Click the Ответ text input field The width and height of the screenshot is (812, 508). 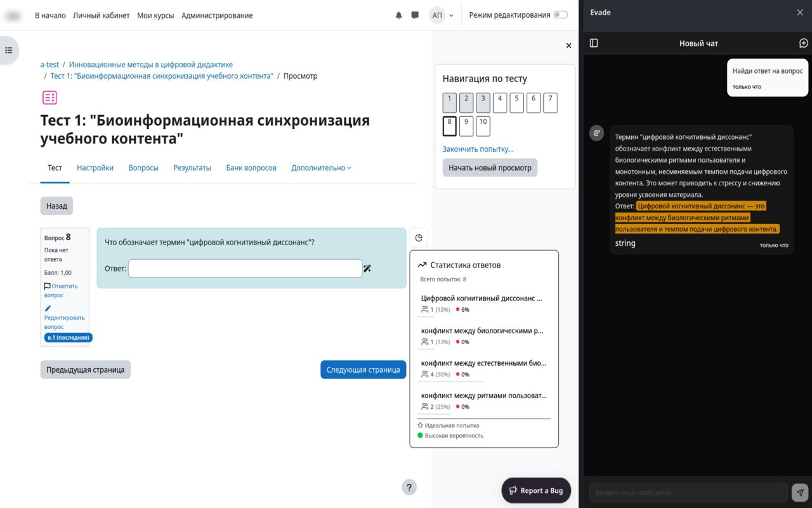245,269
